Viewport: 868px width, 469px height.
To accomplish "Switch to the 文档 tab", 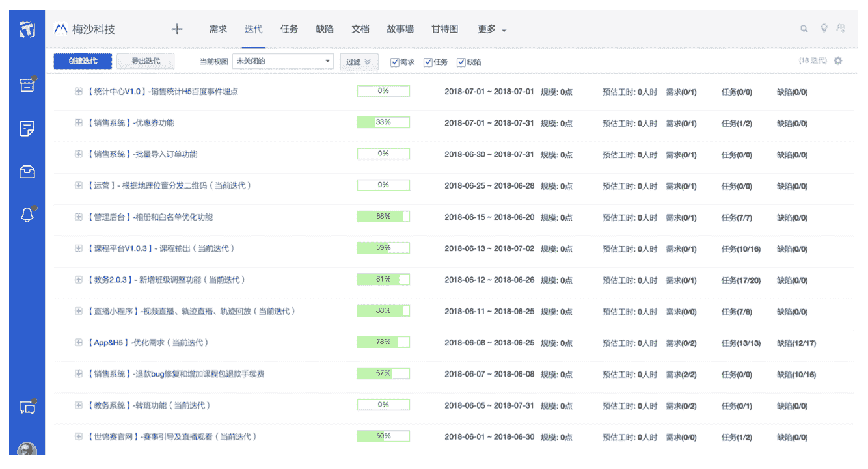I will [x=360, y=29].
